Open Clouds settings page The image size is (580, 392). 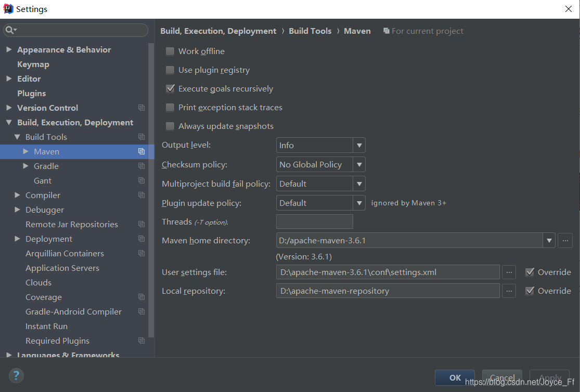click(38, 282)
